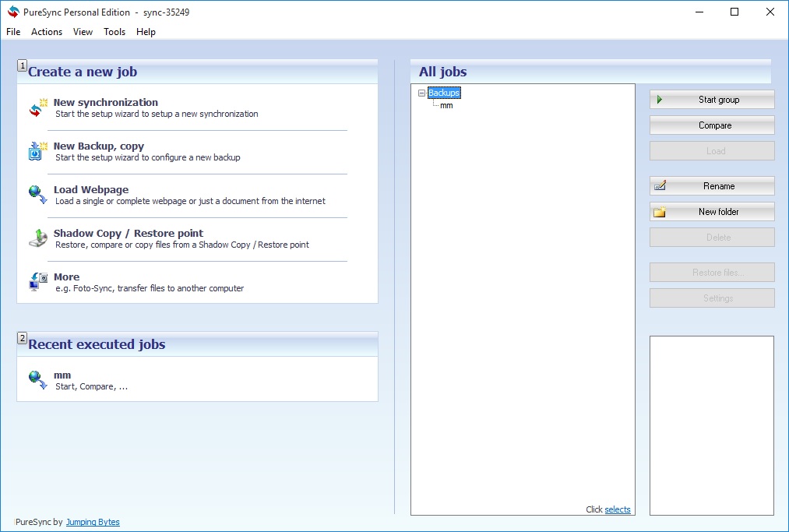Click the folder icon on New folder button
The width and height of the screenshot is (789, 532).
point(660,211)
